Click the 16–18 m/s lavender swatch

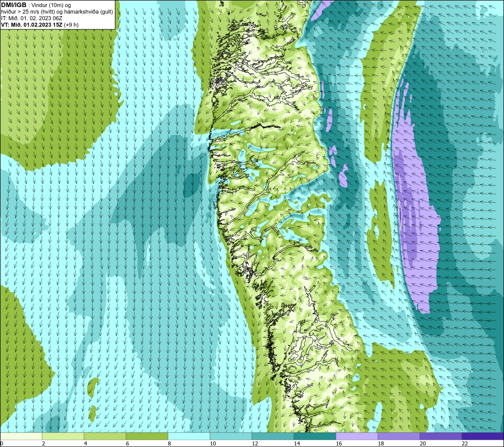point(357,436)
